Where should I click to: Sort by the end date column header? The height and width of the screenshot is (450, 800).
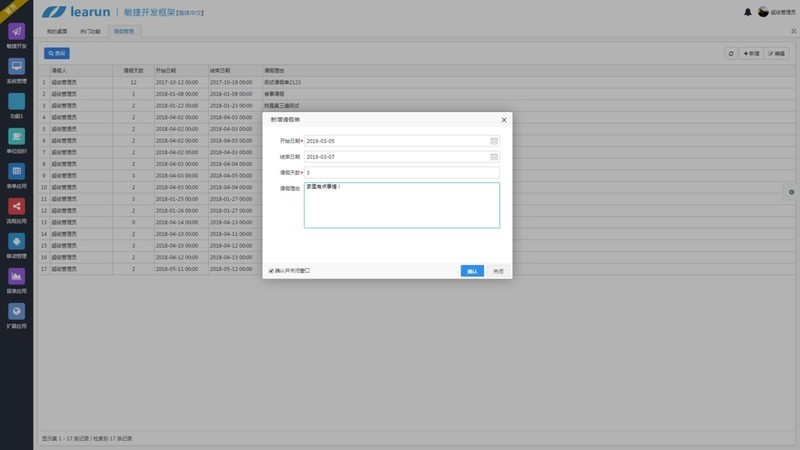click(235, 70)
